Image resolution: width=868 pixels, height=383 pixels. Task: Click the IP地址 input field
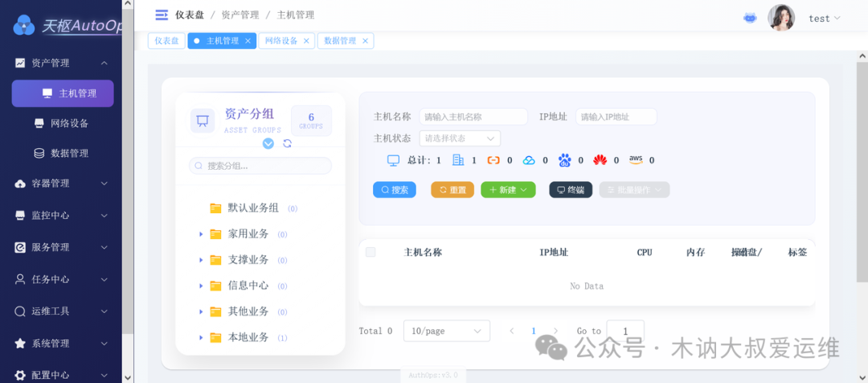(x=616, y=117)
